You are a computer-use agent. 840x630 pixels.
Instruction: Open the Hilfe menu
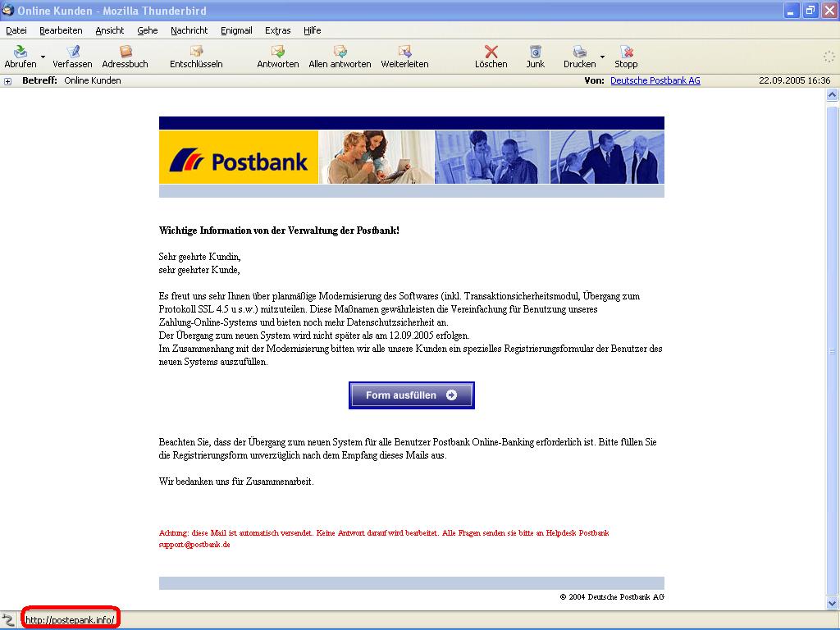pyautogui.click(x=313, y=30)
